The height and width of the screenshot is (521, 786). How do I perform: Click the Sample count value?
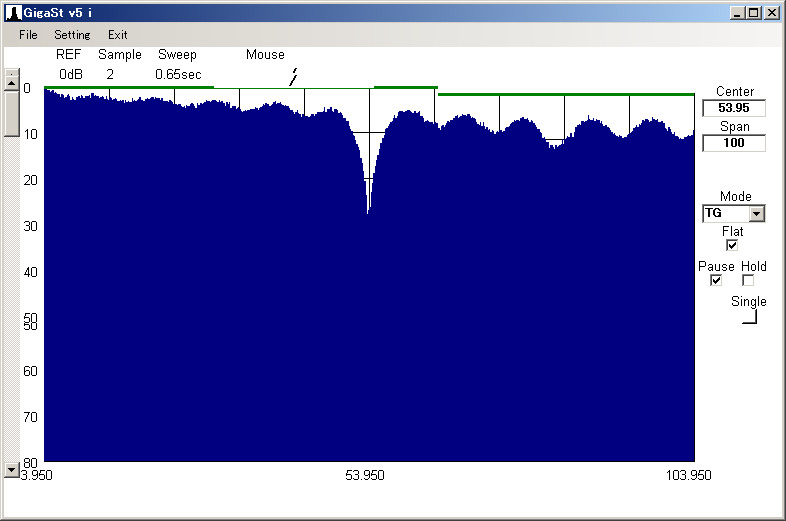pyautogui.click(x=110, y=74)
